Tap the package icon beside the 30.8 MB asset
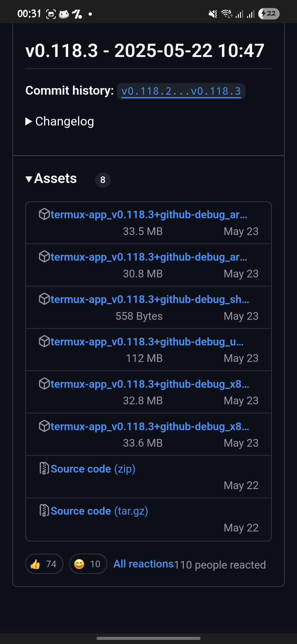Viewport: 297px width, 644px height. coord(44,256)
